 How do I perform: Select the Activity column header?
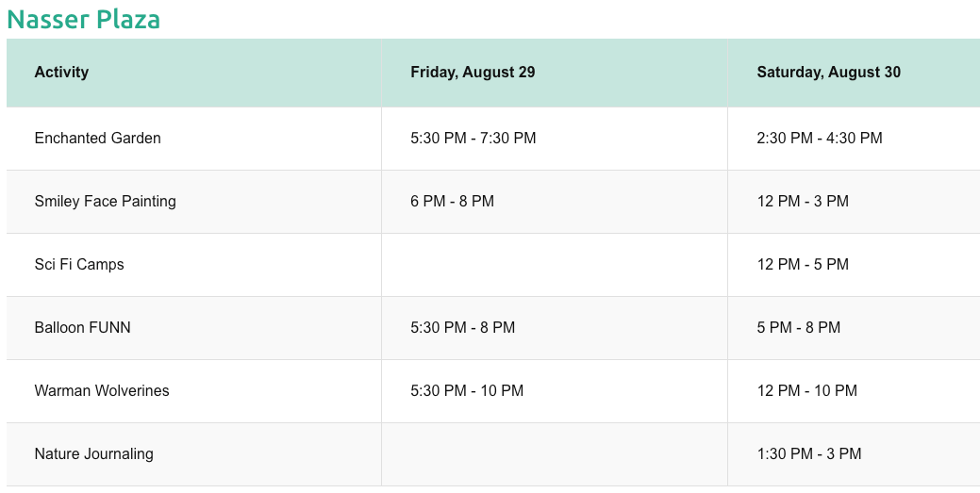(x=61, y=73)
